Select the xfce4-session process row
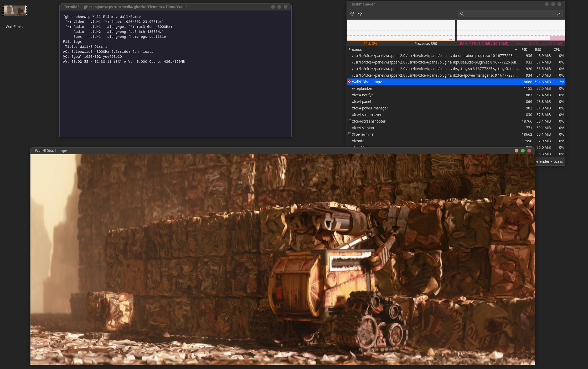The width and height of the screenshot is (588, 369). (456, 128)
